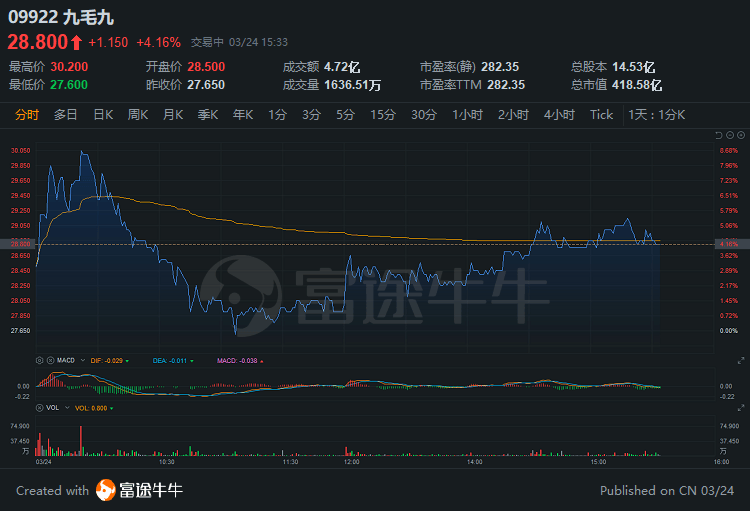Screen dimensions: 750x511
Task: Switch to the 多日 multi-day tab
Action: click(x=66, y=115)
